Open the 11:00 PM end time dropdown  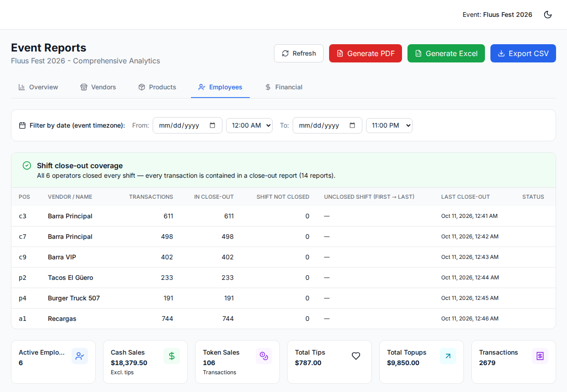(389, 125)
